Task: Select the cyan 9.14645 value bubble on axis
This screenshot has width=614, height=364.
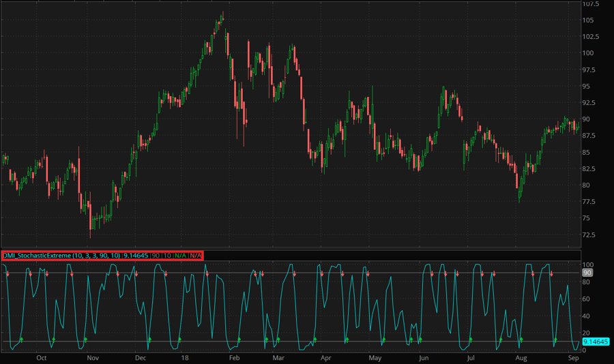Action: [x=595, y=342]
